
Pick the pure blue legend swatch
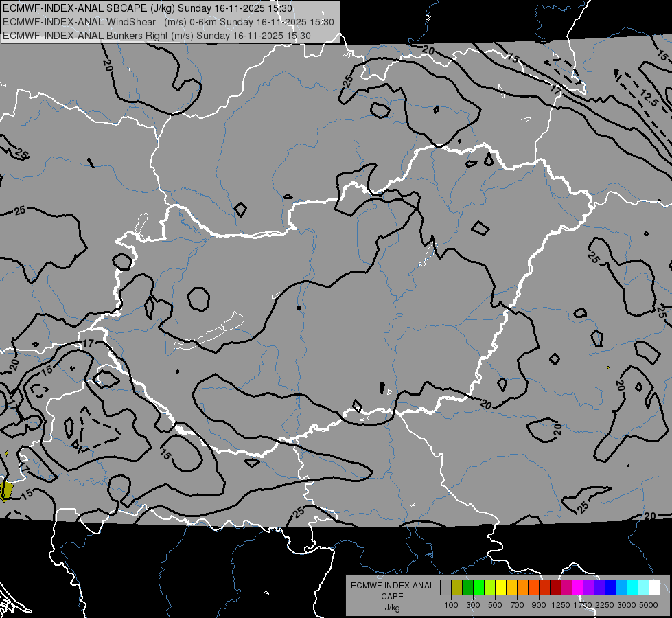tap(611, 587)
